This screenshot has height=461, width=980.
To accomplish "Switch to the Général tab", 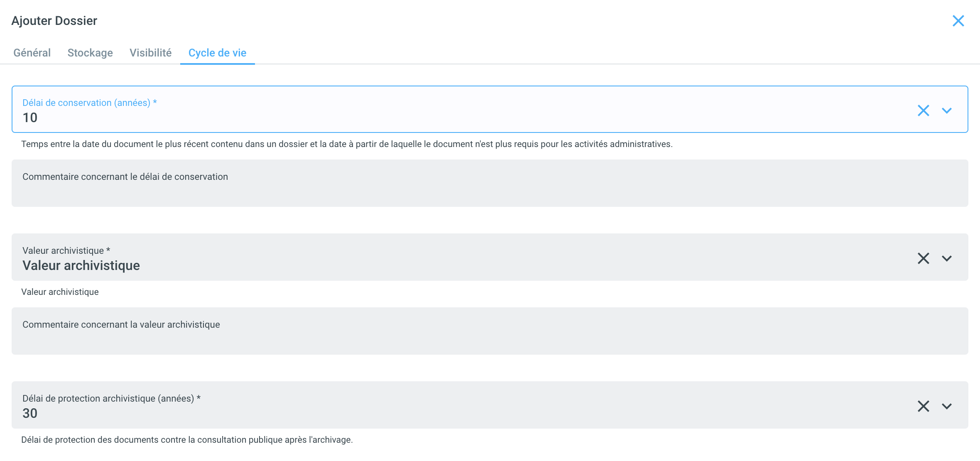I will 32,53.
